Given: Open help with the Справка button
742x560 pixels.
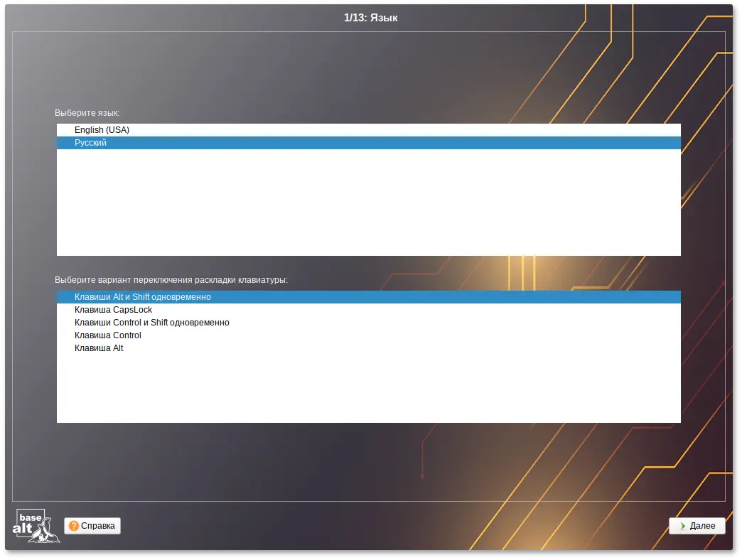Looking at the screenshot, I should coord(92,526).
